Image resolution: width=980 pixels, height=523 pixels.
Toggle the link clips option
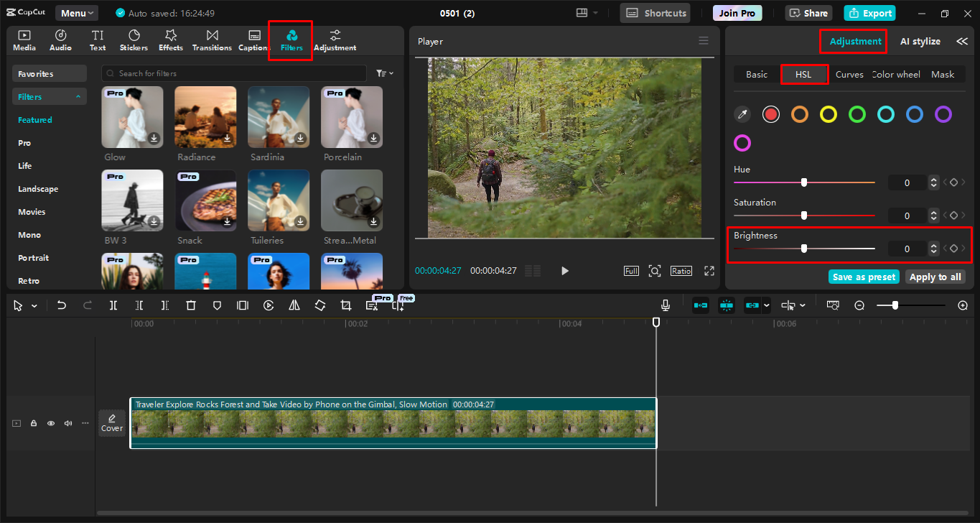click(752, 305)
